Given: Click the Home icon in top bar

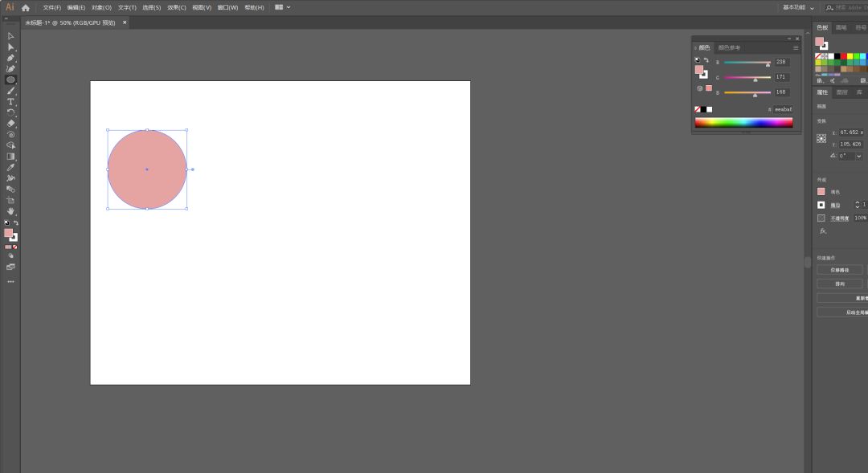Looking at the screenshot, I should 26,7.
